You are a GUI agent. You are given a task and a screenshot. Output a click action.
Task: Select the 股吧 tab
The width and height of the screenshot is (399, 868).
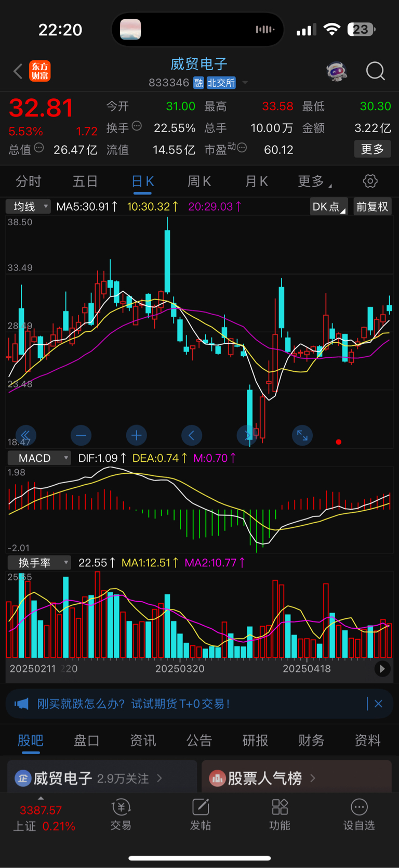point(31,740)
